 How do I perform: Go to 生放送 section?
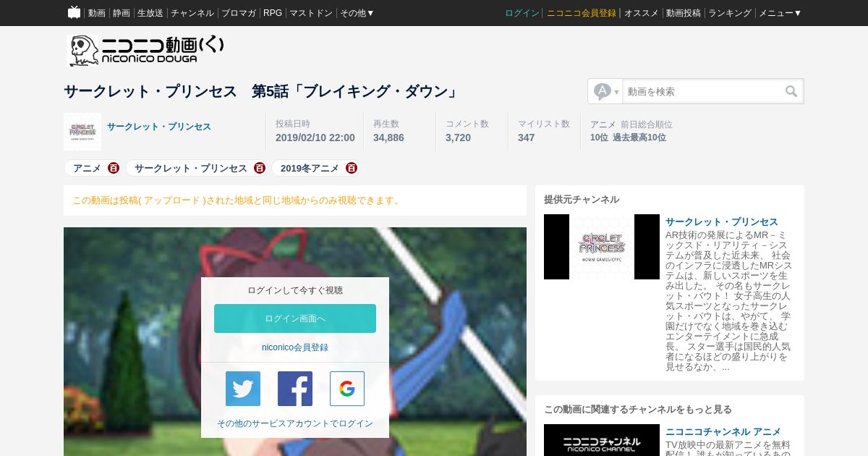click(x=150, y=13)
